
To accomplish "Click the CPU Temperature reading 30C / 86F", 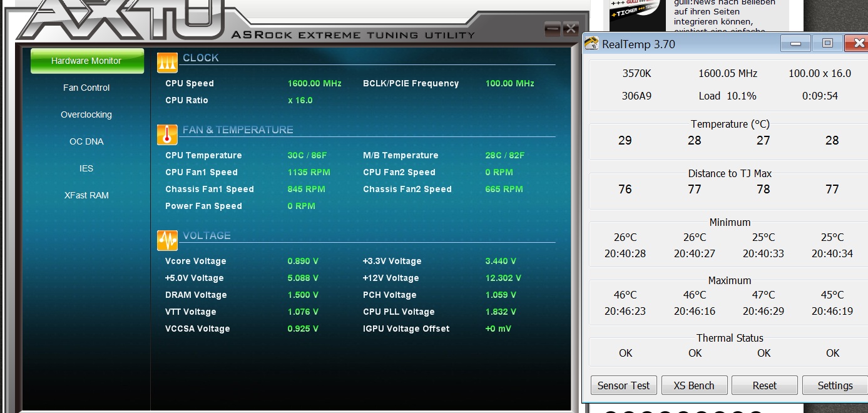I will (x=307, y=155).
